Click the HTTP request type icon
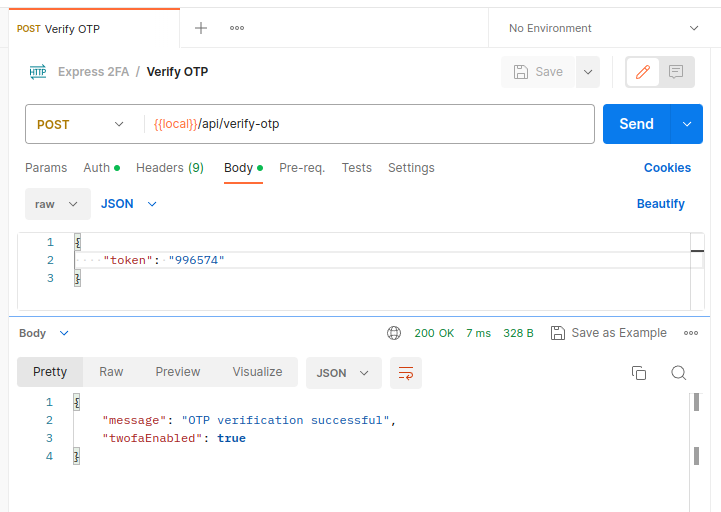 click(38, 72)
